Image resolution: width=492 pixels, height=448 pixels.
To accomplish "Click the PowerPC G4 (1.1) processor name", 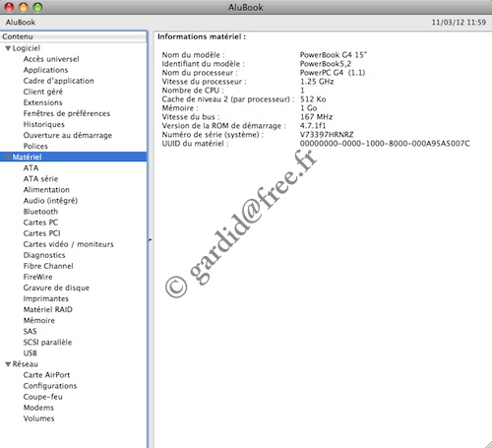I will 333,73.
